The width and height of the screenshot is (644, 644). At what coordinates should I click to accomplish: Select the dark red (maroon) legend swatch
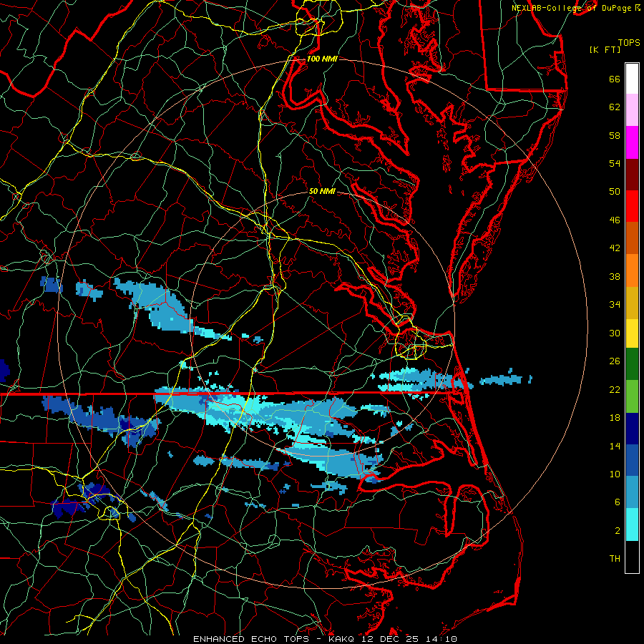632,175
